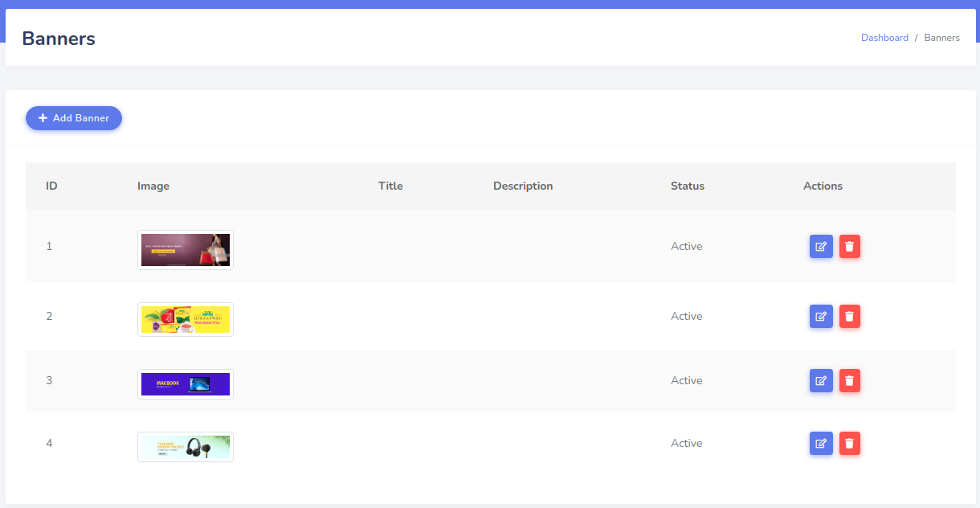Click the Title column header
Image resolution: width=980 pixels, height=508 pixels.
pyautogui.click(x=390, y=186)
